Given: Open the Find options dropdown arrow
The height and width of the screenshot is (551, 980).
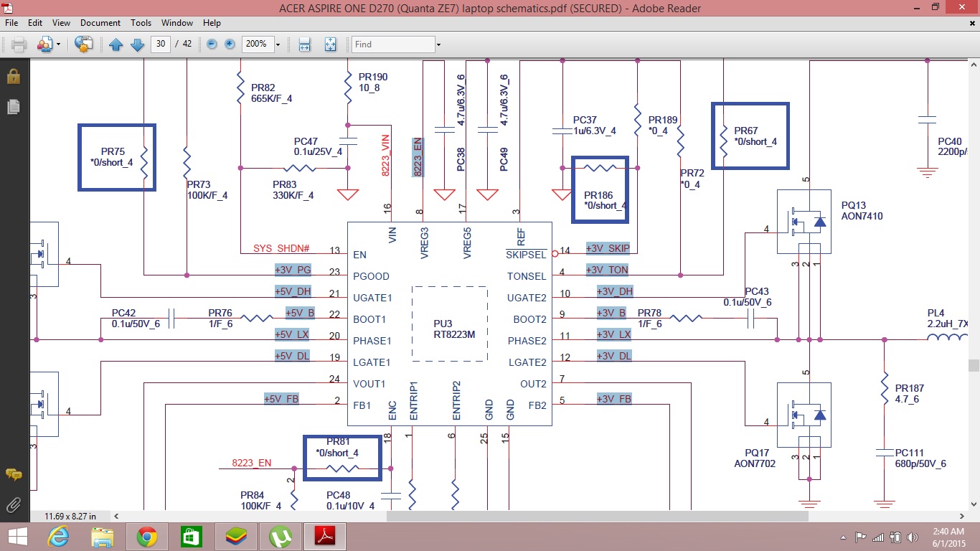Looking at the screenshot, I should (438, 44).
